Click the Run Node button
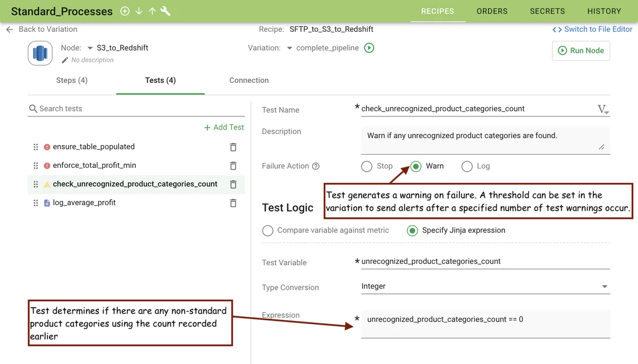This screenshot has width=638, height=364. point(581,50)
